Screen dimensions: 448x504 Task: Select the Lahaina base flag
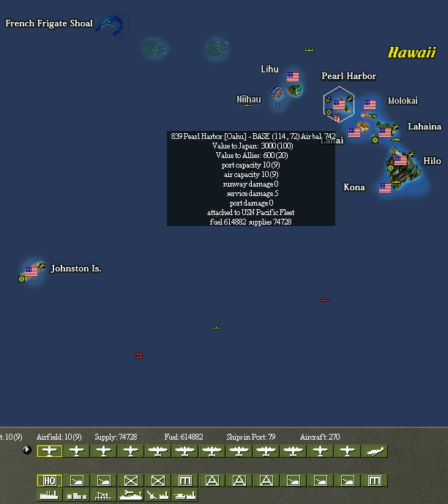(x=385, y=132)
